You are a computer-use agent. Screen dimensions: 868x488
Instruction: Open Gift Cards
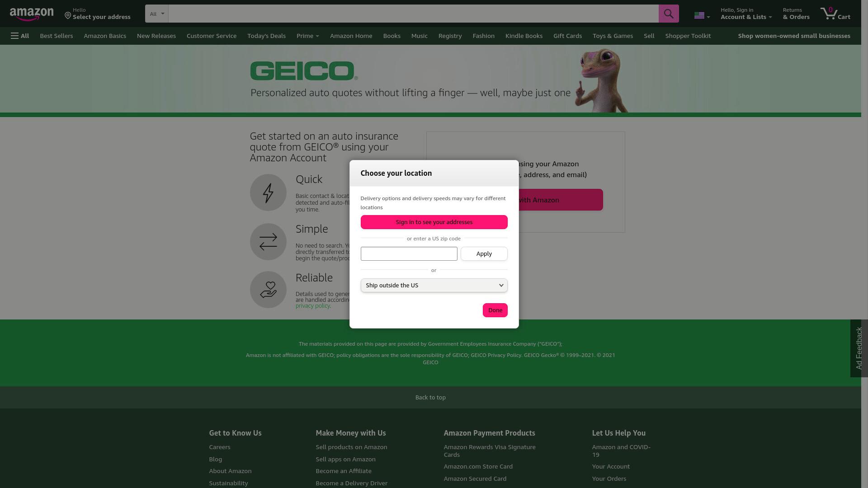567,36
